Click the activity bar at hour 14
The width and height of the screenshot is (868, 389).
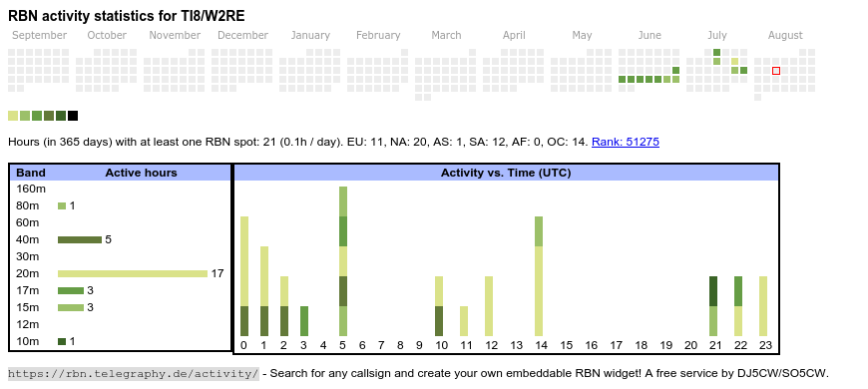tap(539, 276)
